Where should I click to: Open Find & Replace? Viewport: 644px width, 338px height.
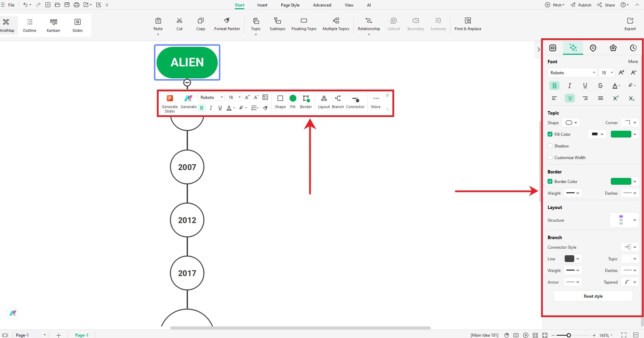[x=468, y=24]
